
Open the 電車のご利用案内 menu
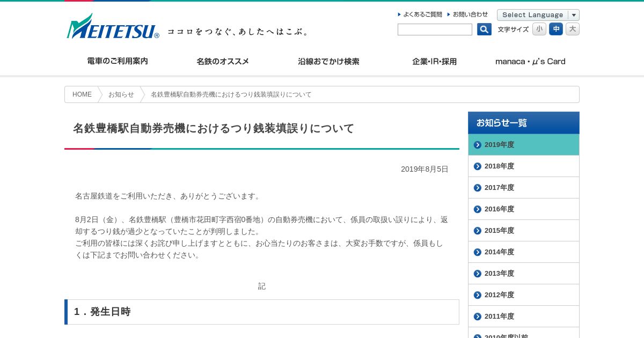118,61
